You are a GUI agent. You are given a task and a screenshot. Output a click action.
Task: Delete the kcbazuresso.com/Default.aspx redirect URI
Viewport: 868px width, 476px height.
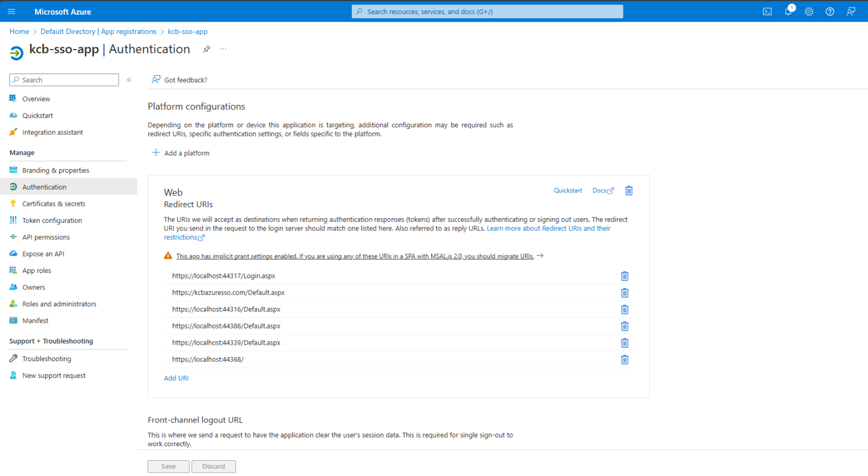pyautogui.click(x=625, y=293)
